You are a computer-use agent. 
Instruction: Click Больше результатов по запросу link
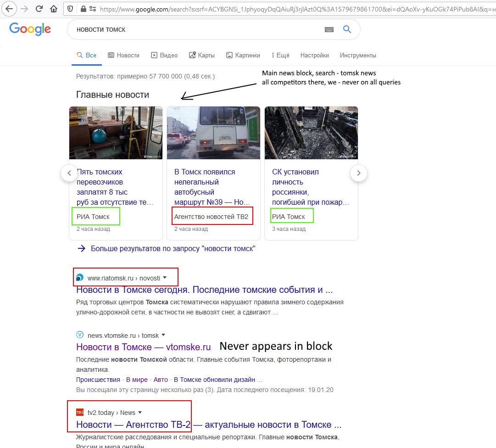[x=173, y=248]
